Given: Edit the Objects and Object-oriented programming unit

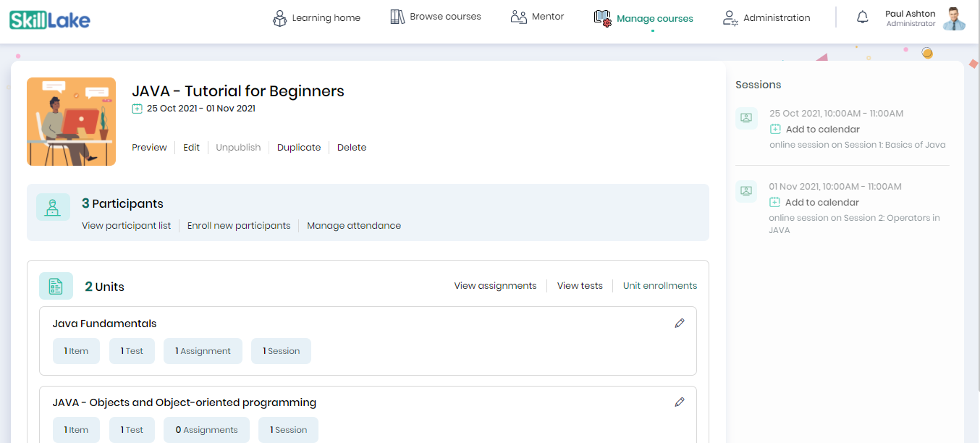Looking at the screenshot, I should [x=679, y=402].
